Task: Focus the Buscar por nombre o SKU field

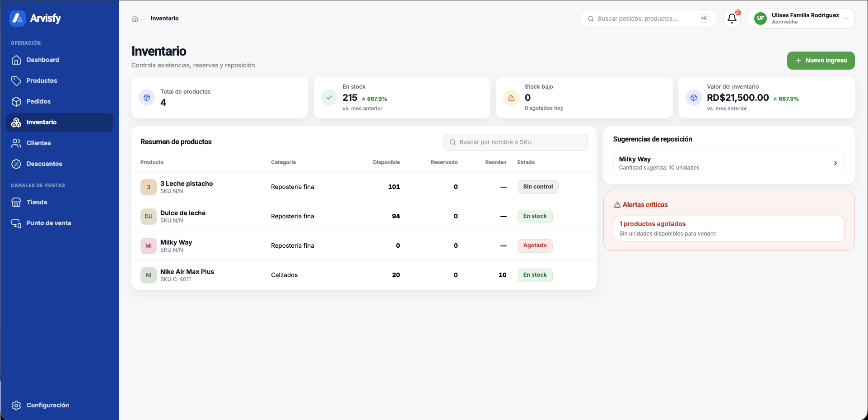Action: (516, 142)
